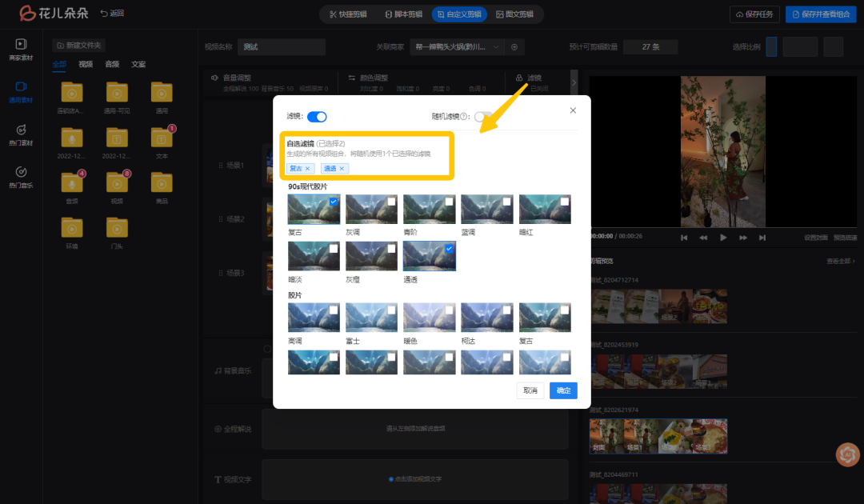864x504 pixels.
Task: Expand the adjustment panel right arrow
Action: point(574,82)
